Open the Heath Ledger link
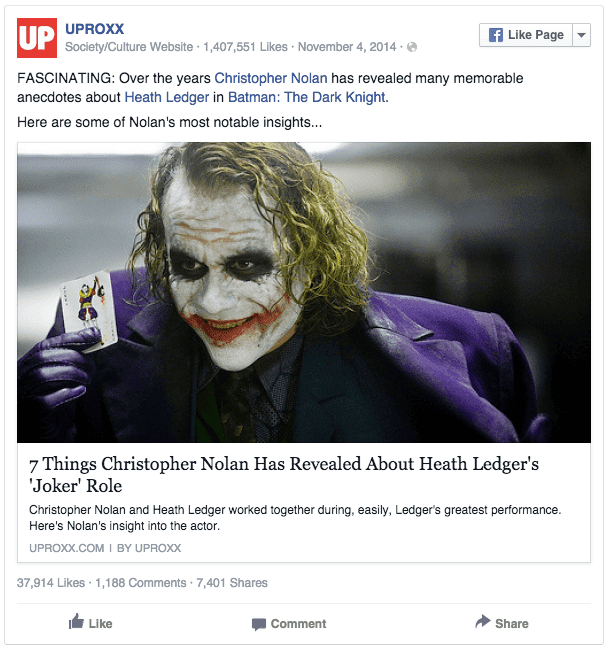 (167, 97)
